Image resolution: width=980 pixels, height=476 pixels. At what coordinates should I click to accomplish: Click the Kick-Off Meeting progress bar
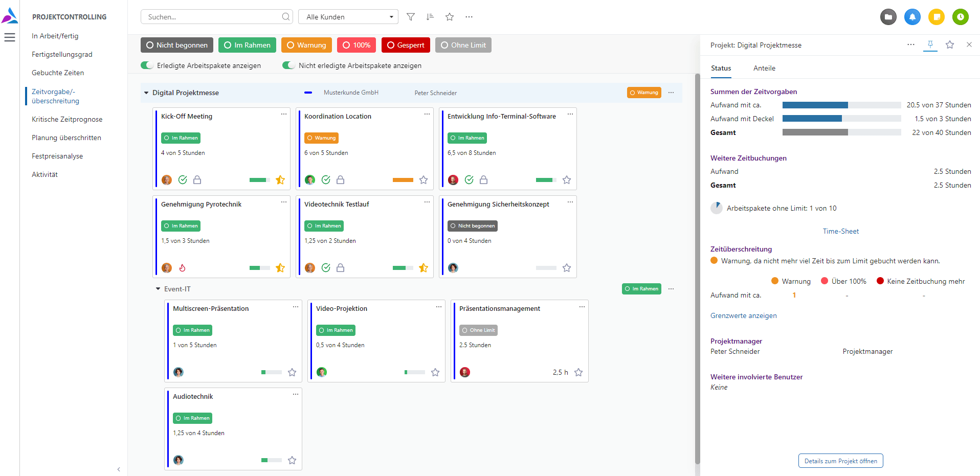pyautogui.click(x=259, y=180)
